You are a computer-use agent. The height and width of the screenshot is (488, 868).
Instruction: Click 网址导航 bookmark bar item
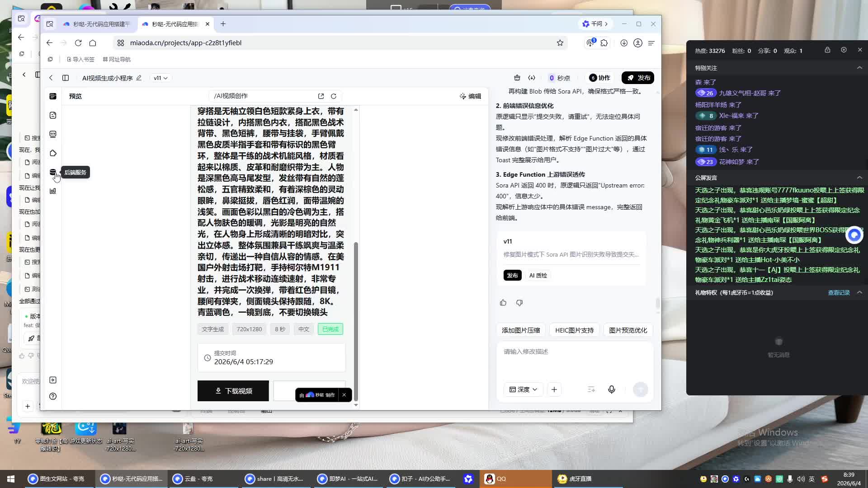pyautogui.click(x=117, y=59)
